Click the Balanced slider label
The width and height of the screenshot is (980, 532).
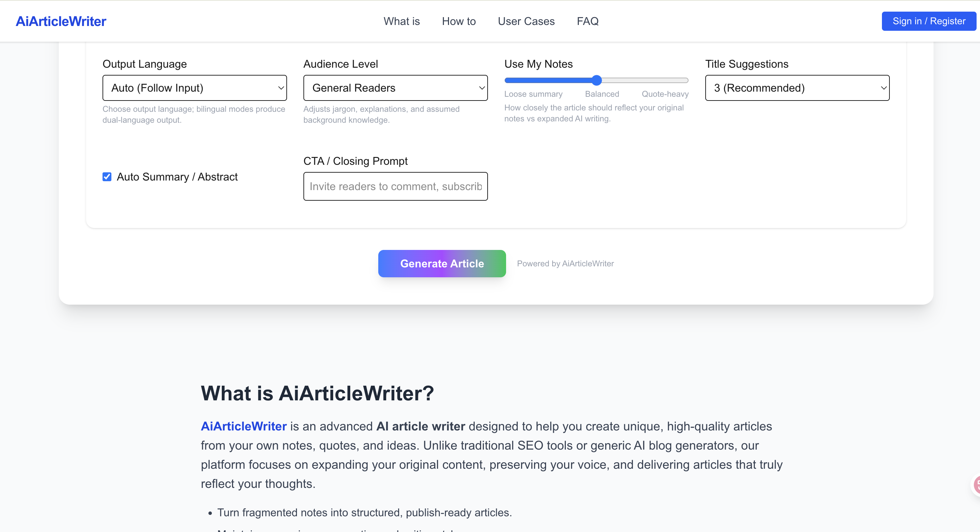pos(602,94)
